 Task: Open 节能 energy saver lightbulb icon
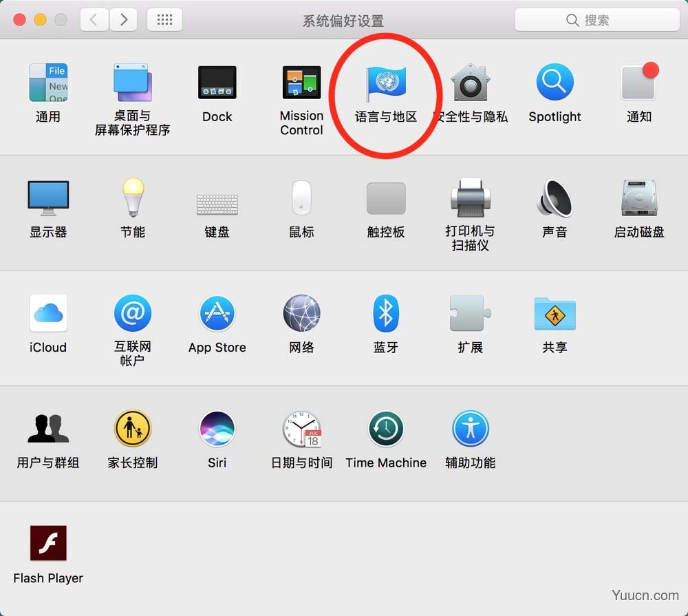click(x=133, y=198)
